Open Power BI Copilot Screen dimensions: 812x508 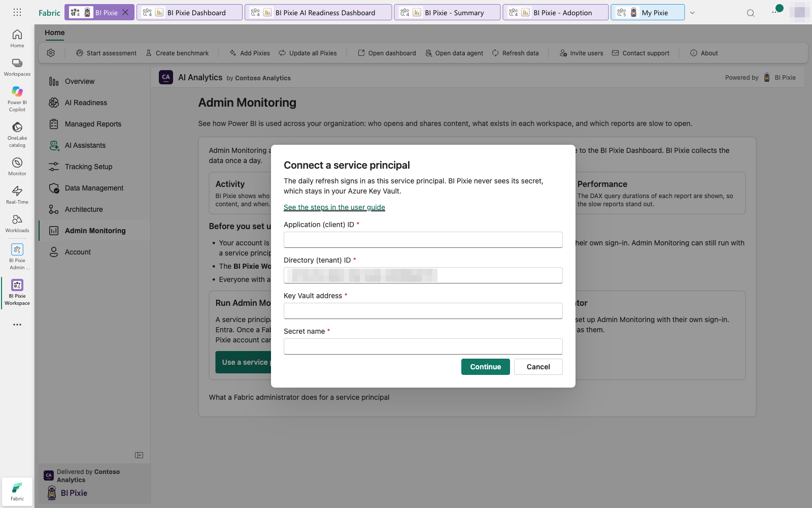click(17, 99)
